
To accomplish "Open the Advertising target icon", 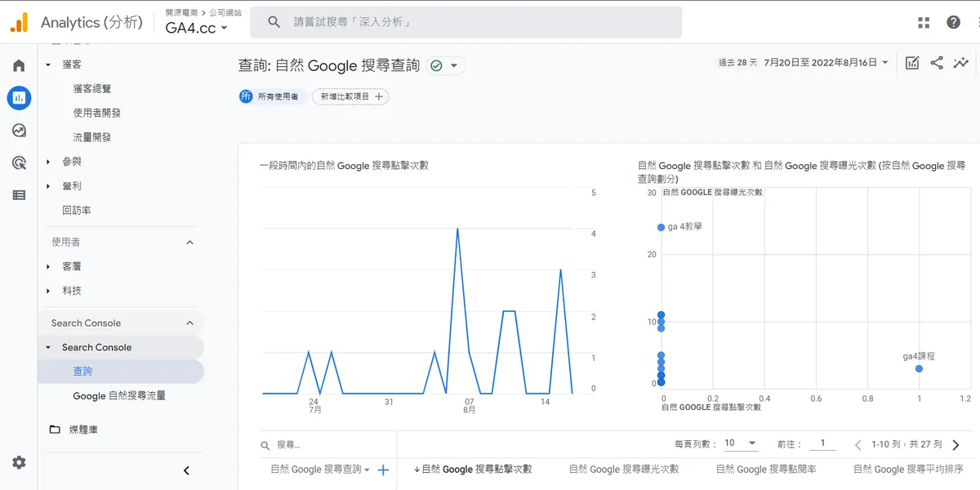I will (19, 163).
